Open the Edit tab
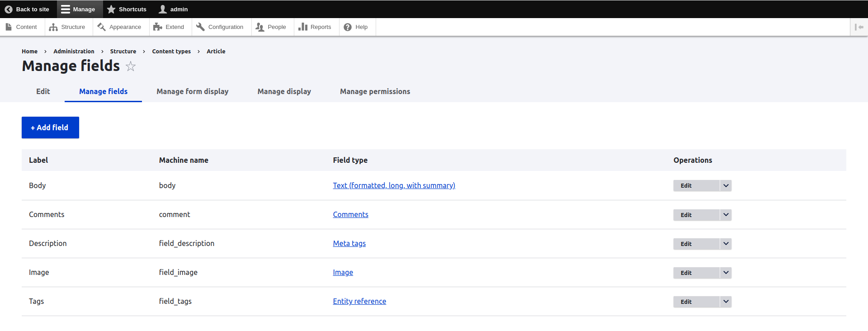 (x=43, y=91)
